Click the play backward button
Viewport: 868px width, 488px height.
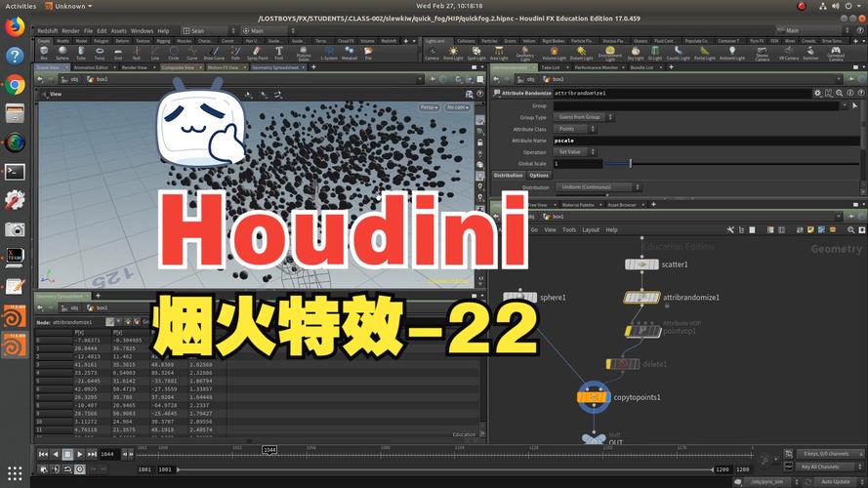[56, 454]
